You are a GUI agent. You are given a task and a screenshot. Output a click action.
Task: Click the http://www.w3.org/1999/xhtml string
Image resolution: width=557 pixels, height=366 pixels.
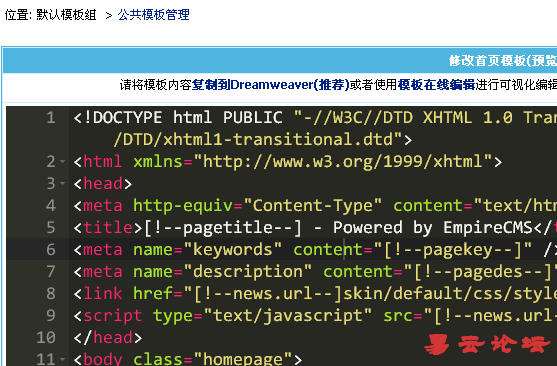(342, 162)
